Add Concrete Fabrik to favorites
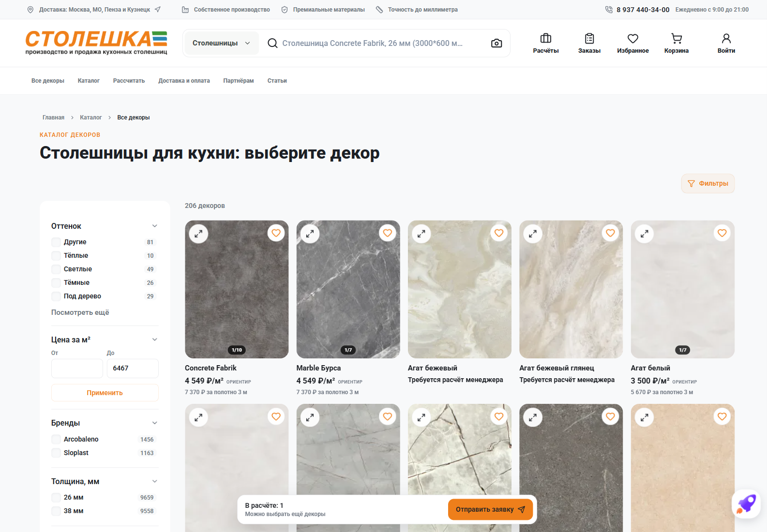 click(276, 233)
